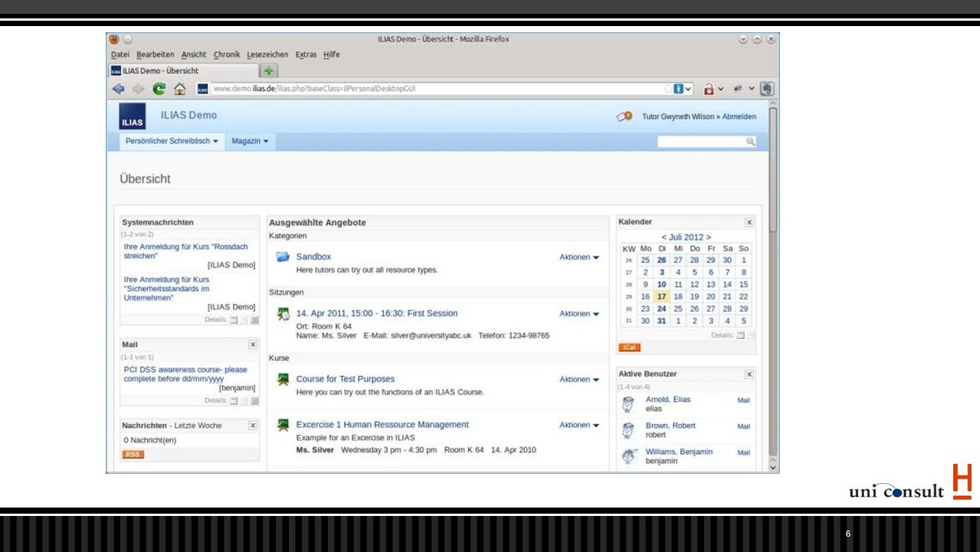Viewport: 980px width, 552px height.
Task: Click the orange iCal export button
Action: point(629,347)
